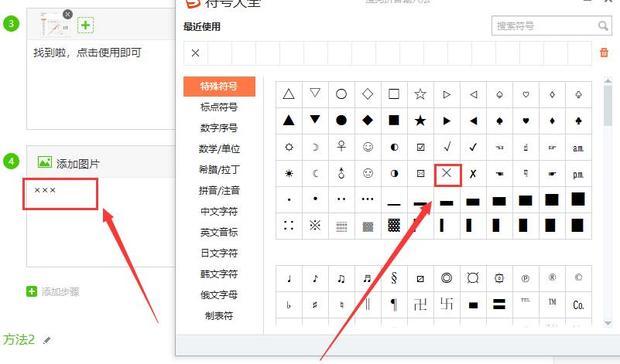Select the section sign § symbol
The image size is (620, 364).
394,278
